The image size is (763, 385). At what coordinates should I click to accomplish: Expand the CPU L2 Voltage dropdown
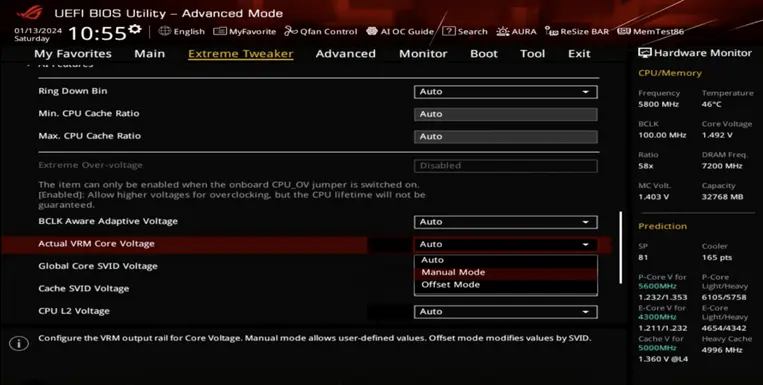506,312
